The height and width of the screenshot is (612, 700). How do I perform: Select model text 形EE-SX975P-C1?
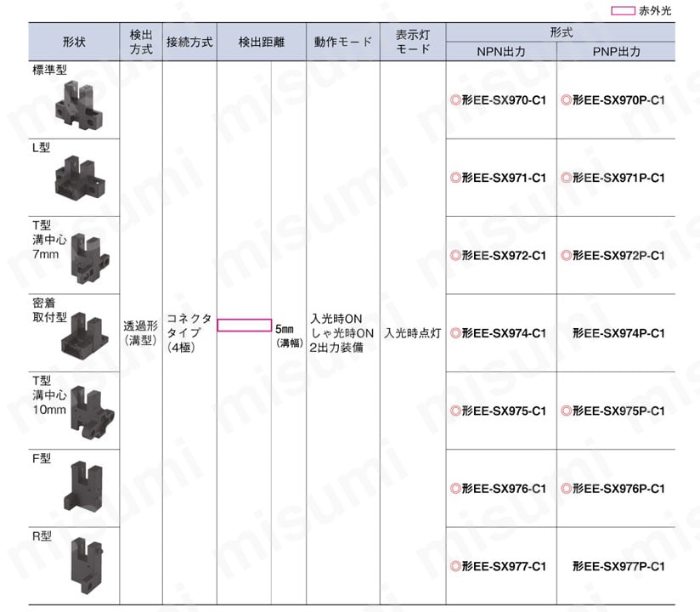(x=618, y=411)
